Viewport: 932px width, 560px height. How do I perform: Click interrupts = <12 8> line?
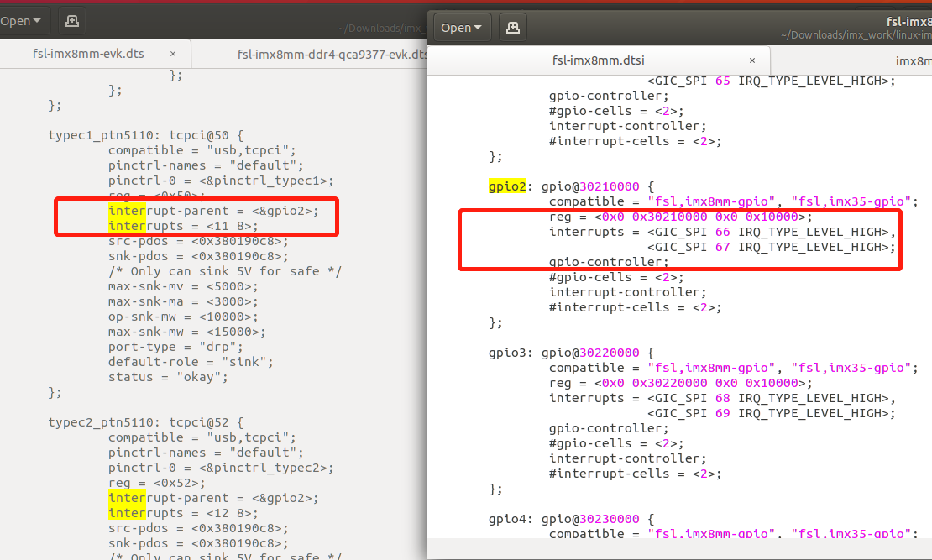183,514
